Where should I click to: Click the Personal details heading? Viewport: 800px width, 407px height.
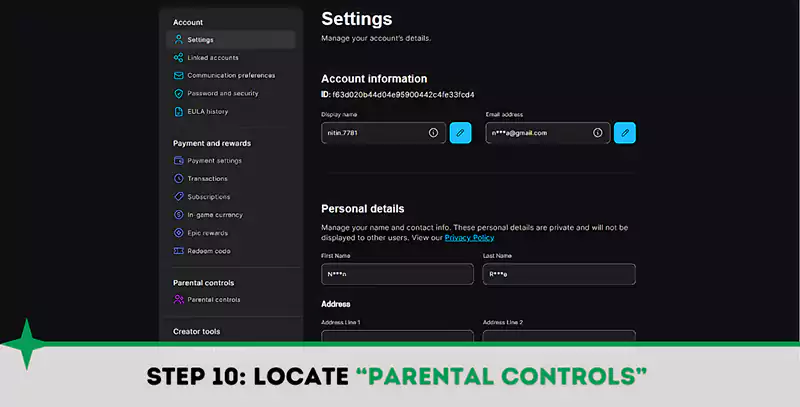click(363, 209)
